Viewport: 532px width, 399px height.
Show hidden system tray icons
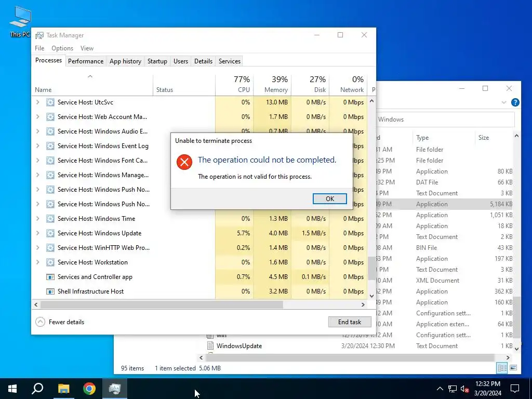click(x=440, y=389)
